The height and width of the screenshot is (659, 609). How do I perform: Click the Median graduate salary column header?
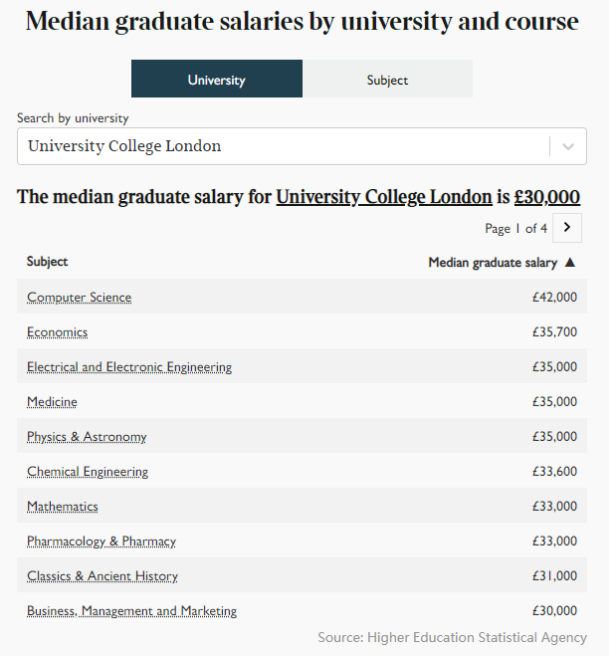pyautogui.click(x=493, y=262)
